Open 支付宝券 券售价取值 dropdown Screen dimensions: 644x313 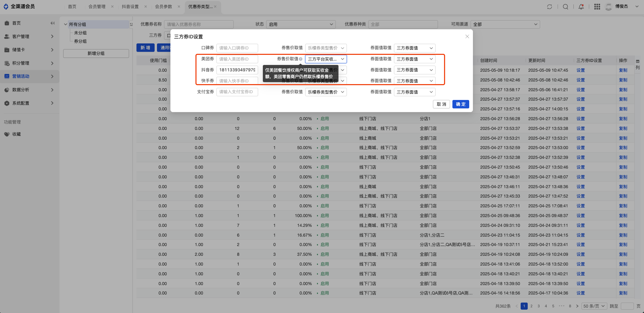coord(326,92)
